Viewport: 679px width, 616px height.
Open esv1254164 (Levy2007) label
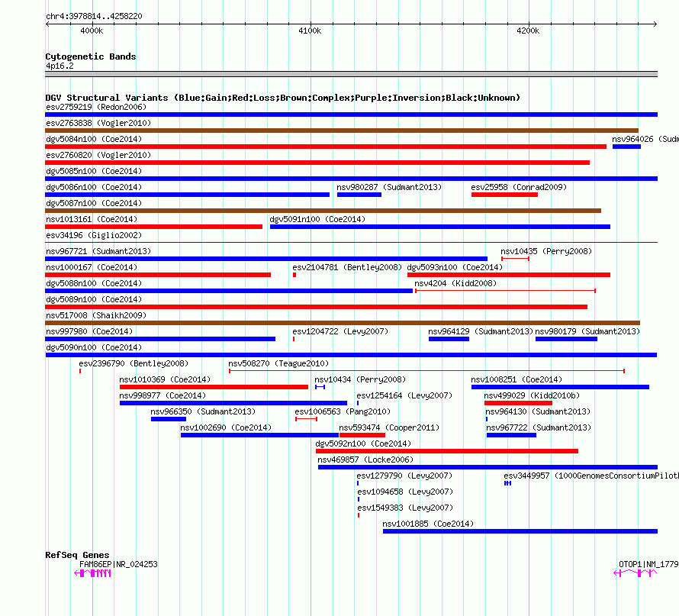click(x=404, y=395)
